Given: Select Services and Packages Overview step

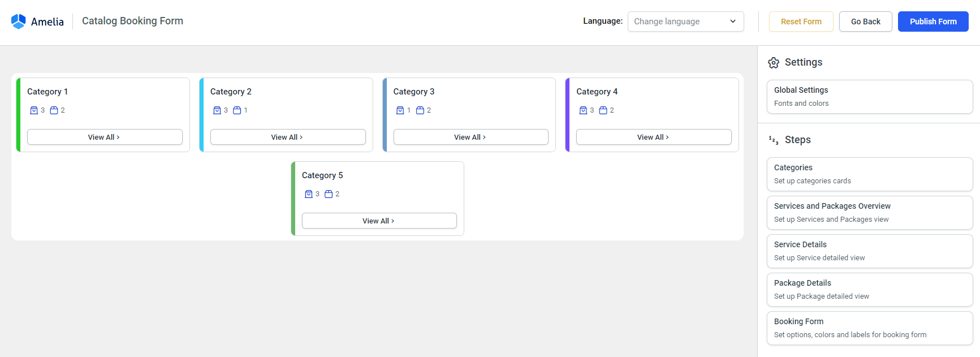Looking at the screenshot, I should tap(869, 213).
